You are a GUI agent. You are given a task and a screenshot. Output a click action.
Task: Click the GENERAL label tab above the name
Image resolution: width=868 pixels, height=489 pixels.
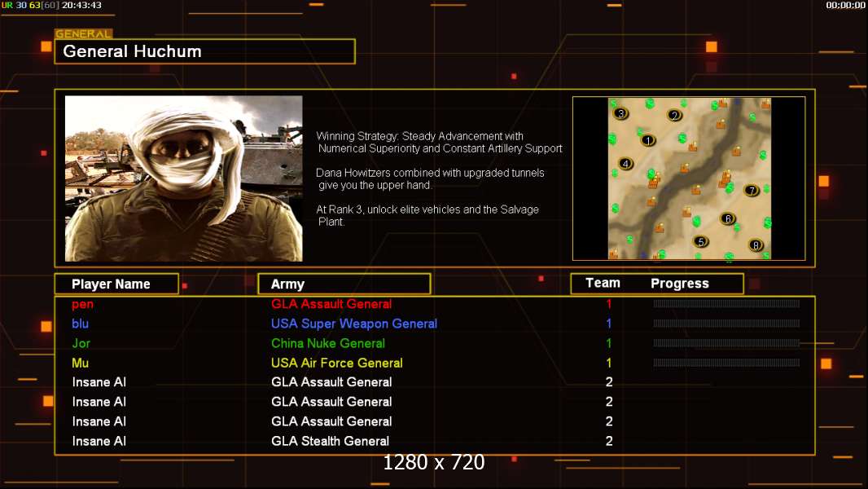pos(83,33)
